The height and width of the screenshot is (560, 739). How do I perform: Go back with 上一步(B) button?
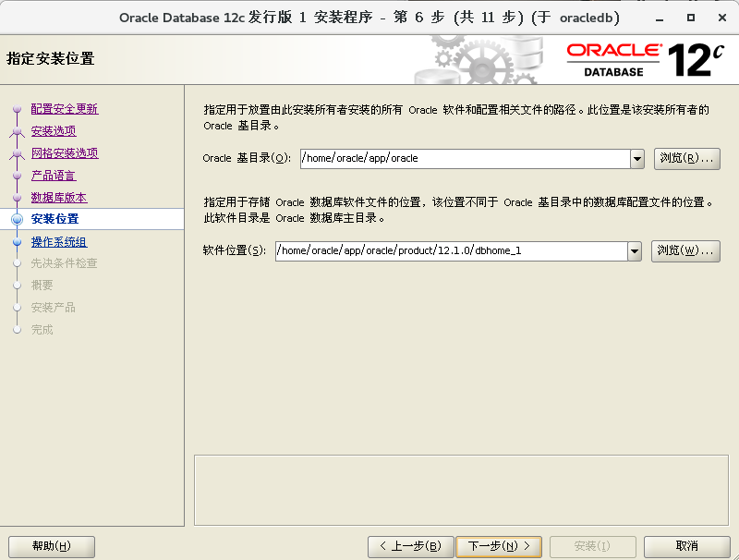tap(410, 546)
